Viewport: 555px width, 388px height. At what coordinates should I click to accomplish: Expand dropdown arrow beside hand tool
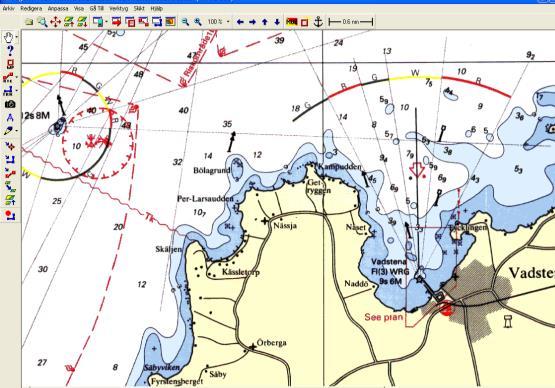[x=17, y=36]
